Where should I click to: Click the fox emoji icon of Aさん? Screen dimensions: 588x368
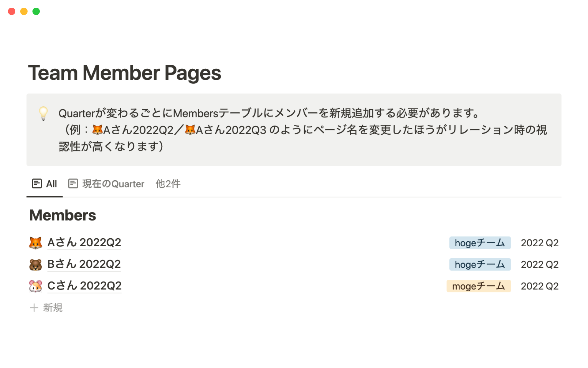tap(36, 243)
